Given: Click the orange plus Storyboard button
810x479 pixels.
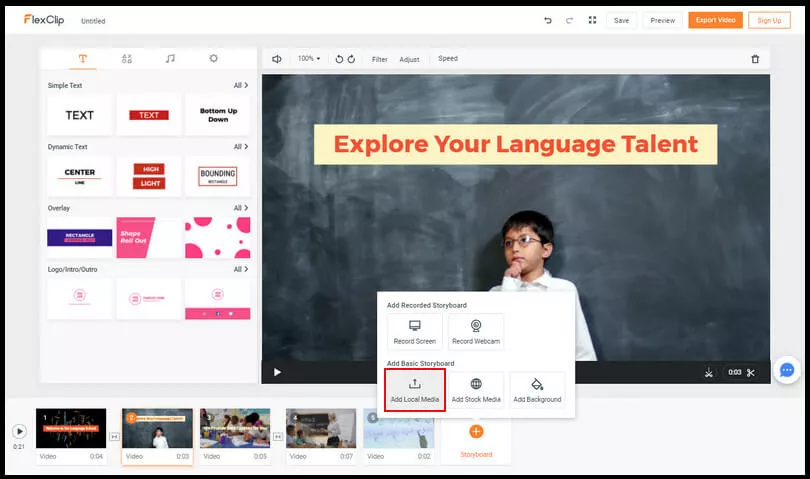Looking at the screenshot, I should [476, 431].
